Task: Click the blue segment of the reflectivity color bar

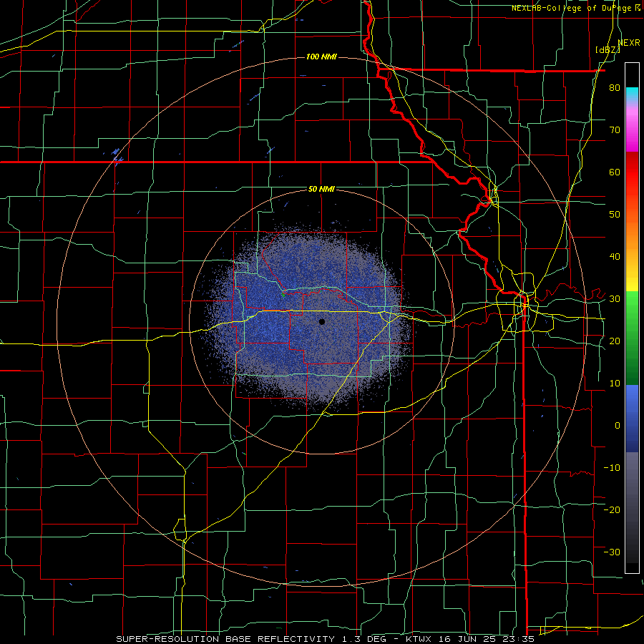Action: [x=632, y=419]
